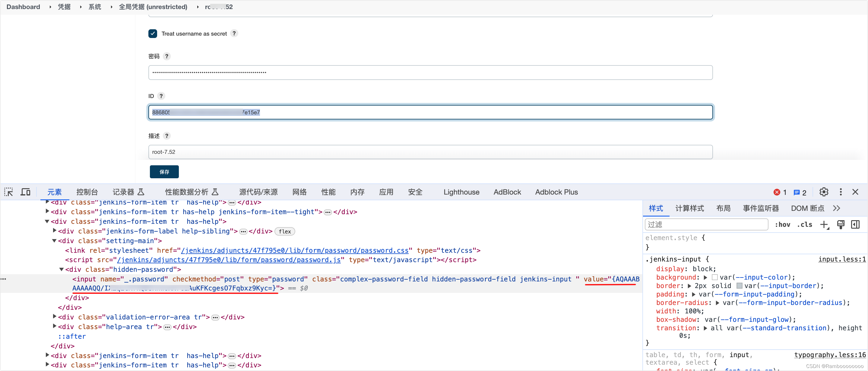Collapse the hidden-password div node
868x371 pixels.
point(61,269)
